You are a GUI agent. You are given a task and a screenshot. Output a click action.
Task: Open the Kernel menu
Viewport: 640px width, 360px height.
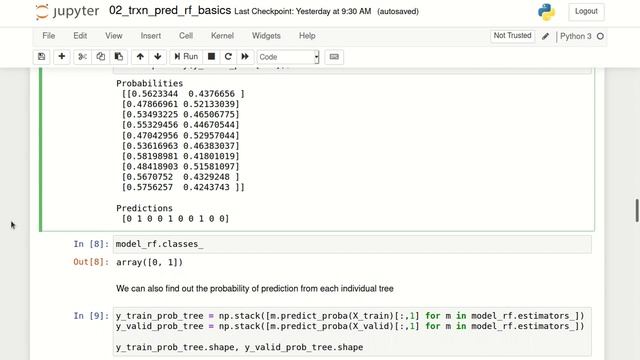pyautogui.click(x=222, y=36)
